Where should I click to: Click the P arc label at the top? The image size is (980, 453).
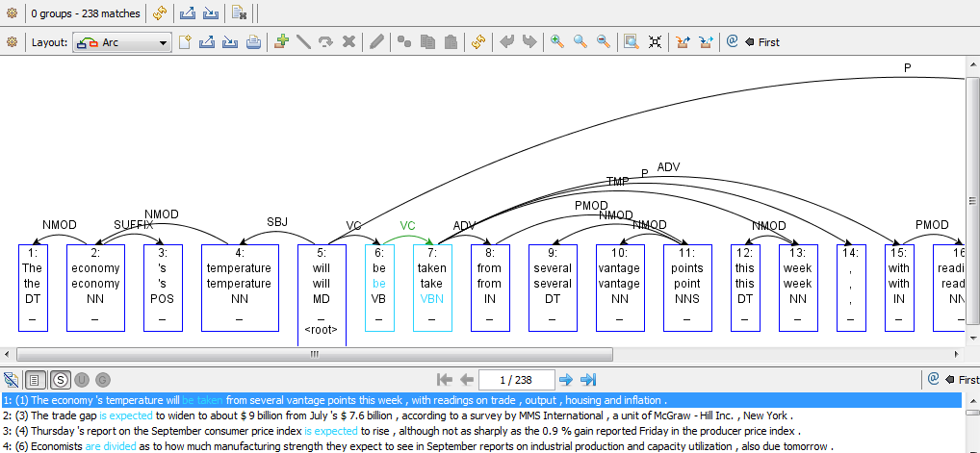pos(908,68)
